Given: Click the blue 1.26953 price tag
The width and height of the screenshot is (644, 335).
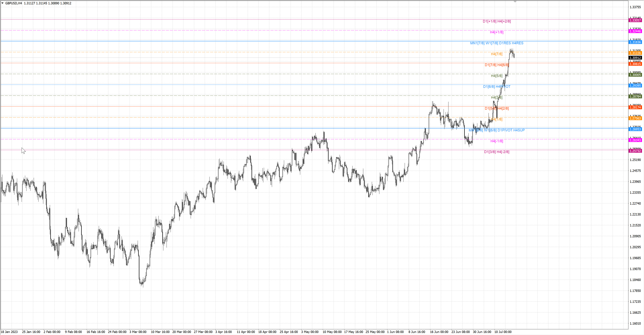Looking at the screenshot, I should pyautogui.click(x=635, y=129).
